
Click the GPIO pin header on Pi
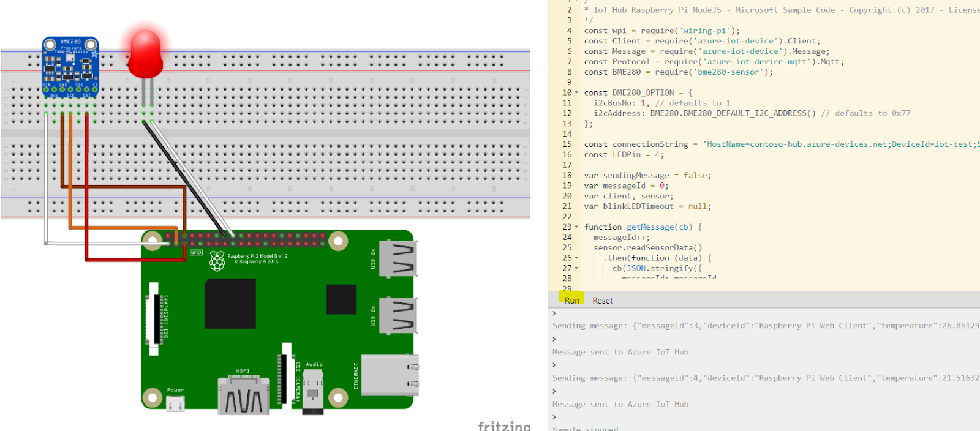pyautogui.click(x=245, y=239)
